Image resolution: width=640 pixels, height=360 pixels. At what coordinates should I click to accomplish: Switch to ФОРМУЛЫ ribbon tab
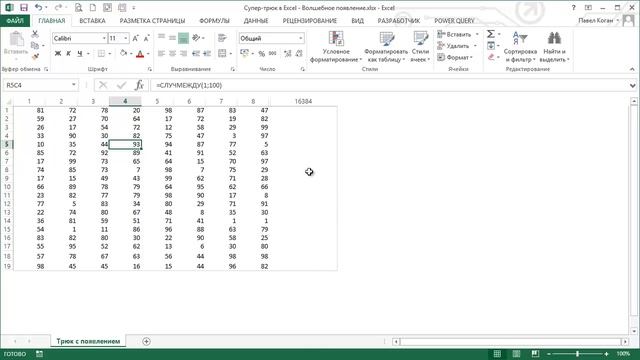pos(214,20)
